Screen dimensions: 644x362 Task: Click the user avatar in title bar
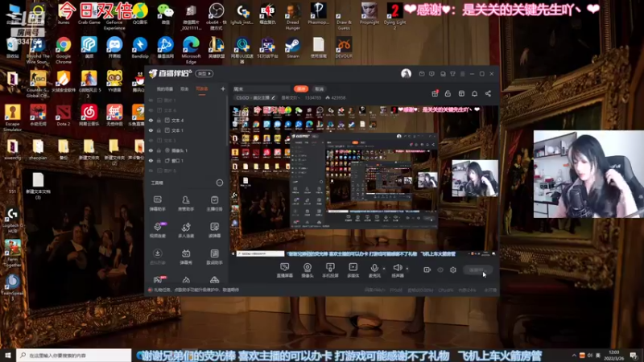click(x=406, y=73)
